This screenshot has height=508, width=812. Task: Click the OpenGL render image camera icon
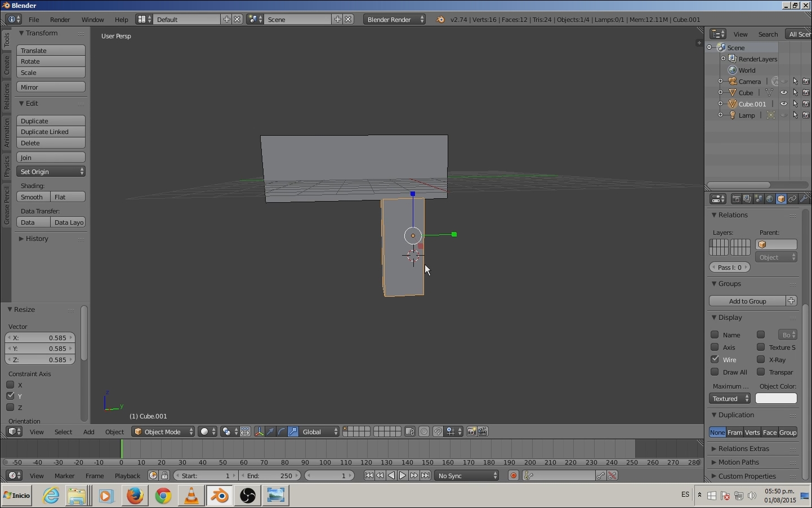click(x=472, y=432)
